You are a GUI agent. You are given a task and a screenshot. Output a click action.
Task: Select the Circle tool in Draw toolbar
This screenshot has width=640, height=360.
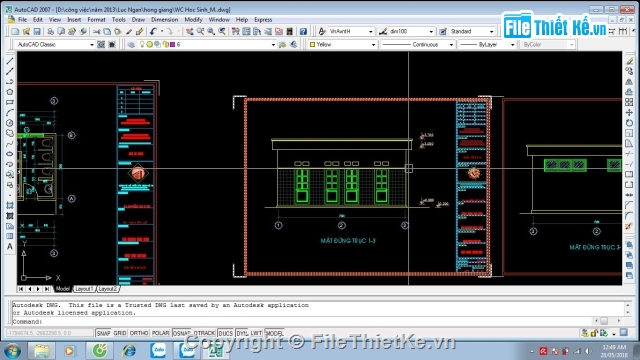tap(10, 123)
